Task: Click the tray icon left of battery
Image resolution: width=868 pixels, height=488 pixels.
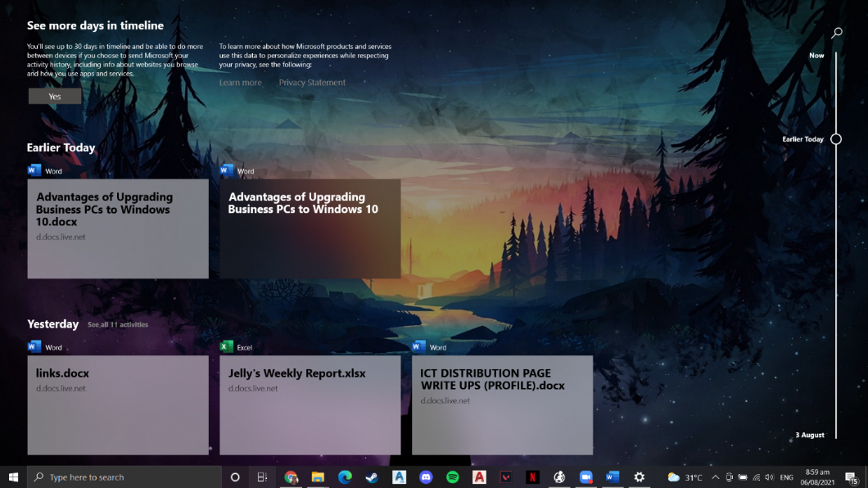Action: [x=729, y=477]
